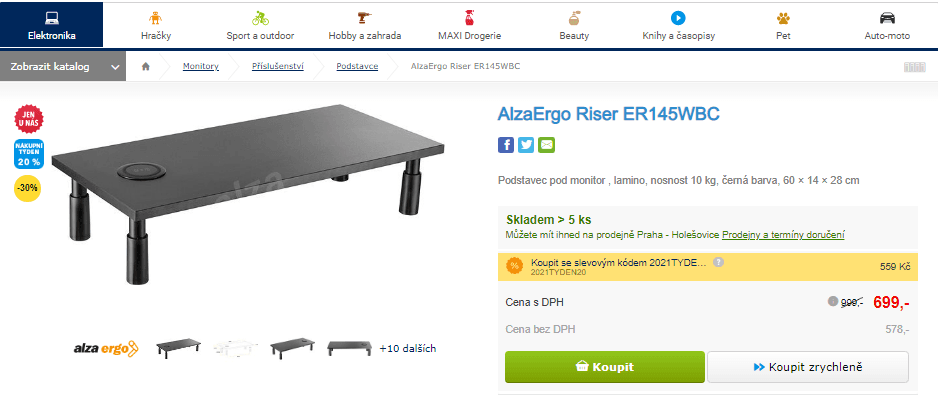The image size is (938, 416).
Task: Open Prodejny a termíny doručení link
Action: pos(783,235)
